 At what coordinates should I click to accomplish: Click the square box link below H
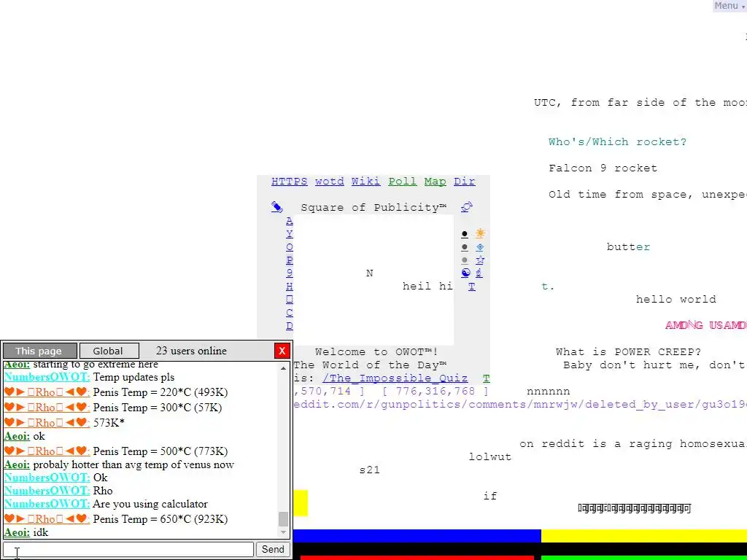[x=289, y=300]
